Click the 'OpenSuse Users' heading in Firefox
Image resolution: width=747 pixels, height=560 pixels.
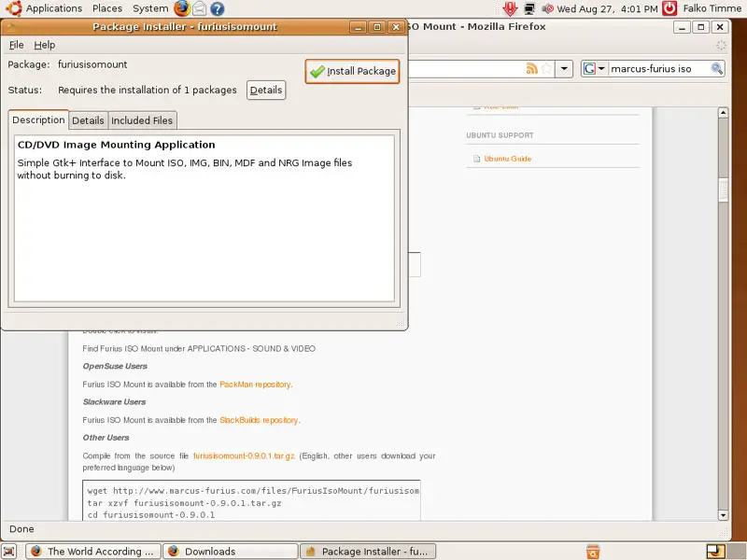115,366
